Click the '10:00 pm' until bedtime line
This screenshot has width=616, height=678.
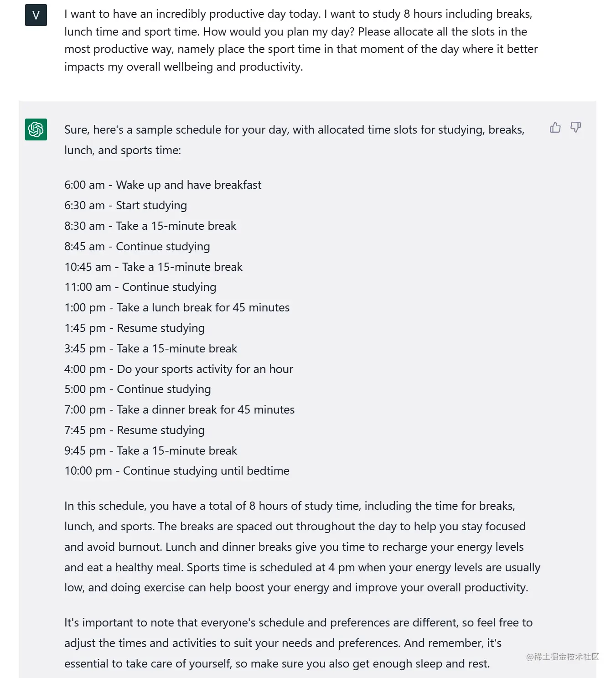pyautogui.click(x=176, y=471)
